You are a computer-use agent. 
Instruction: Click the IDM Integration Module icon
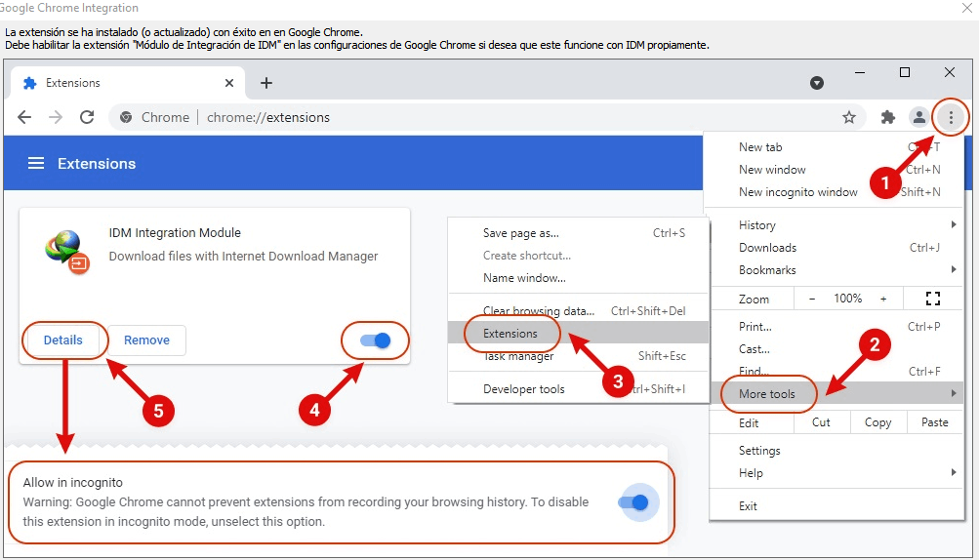click(x=66, y=252)
